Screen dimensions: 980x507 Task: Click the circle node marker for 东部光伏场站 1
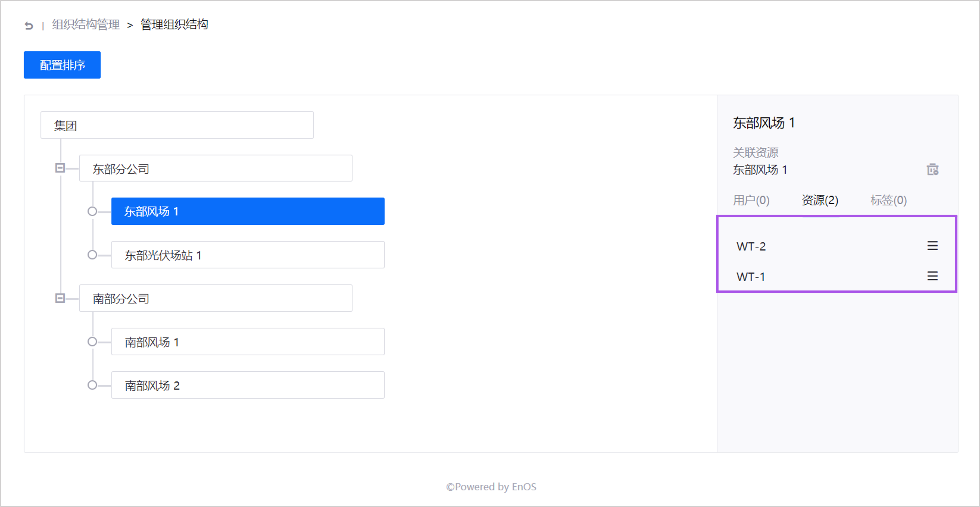[92, 255]
